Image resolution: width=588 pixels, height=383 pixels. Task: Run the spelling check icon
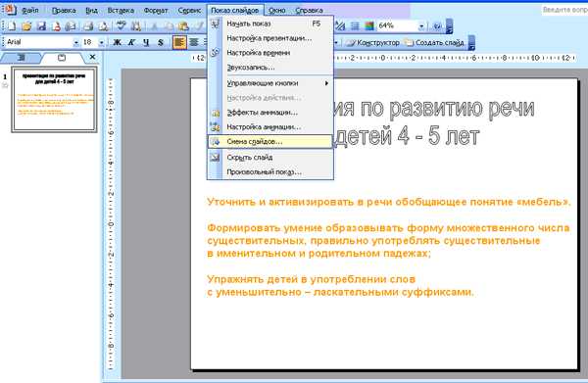click(121, 25)
